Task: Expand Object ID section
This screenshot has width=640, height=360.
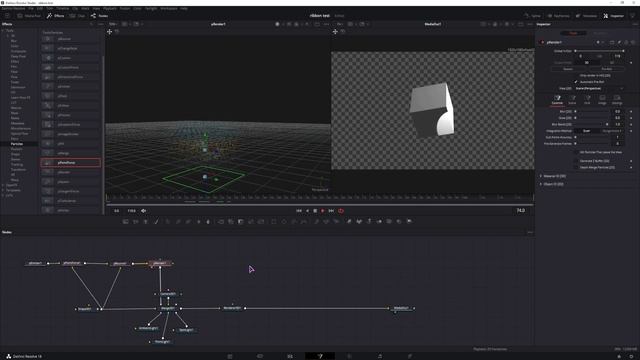Action: 541,184
